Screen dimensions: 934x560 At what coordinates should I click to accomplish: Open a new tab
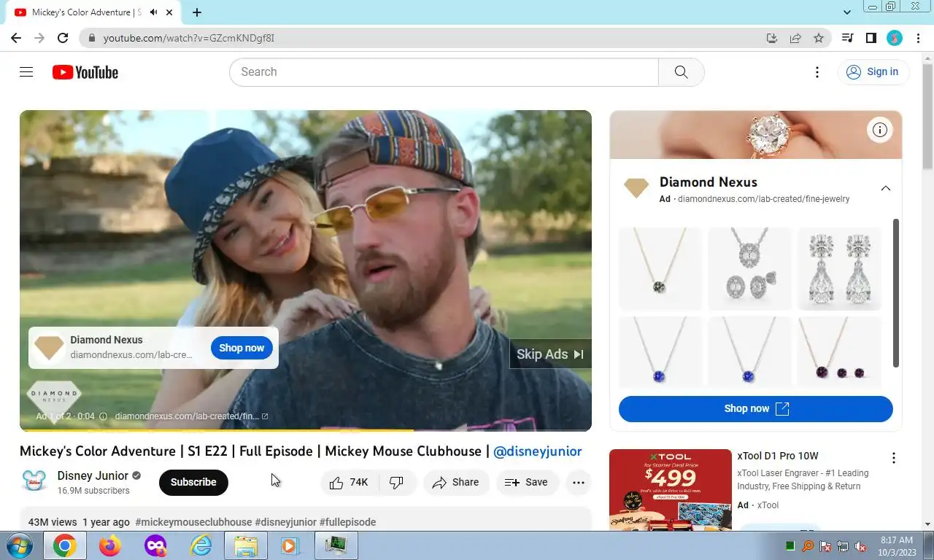click(x=197, y=12)
